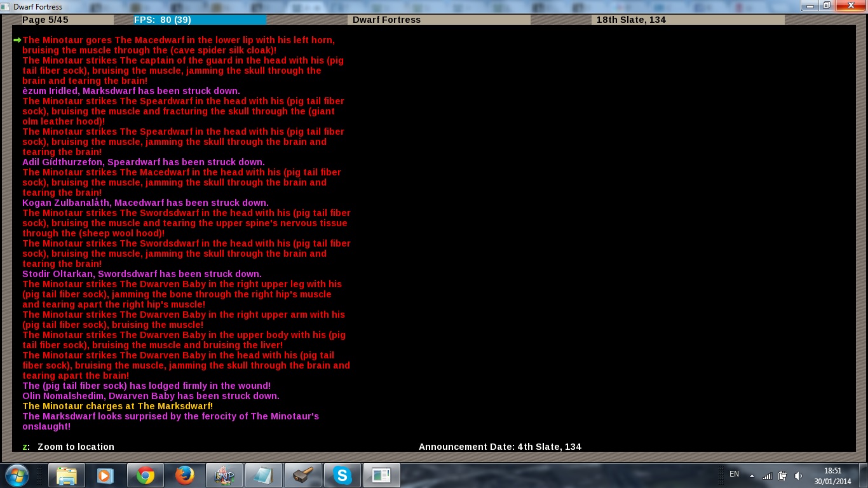Screen dimensions: 868x488
Task: Select 'sock has lodged firmly in the wound'
Action: point(147,386)
